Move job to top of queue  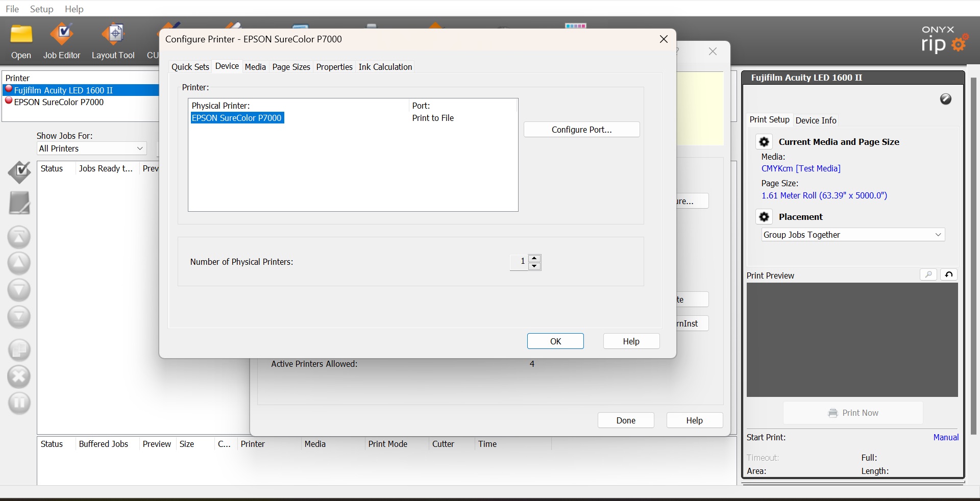pos(19,237)
